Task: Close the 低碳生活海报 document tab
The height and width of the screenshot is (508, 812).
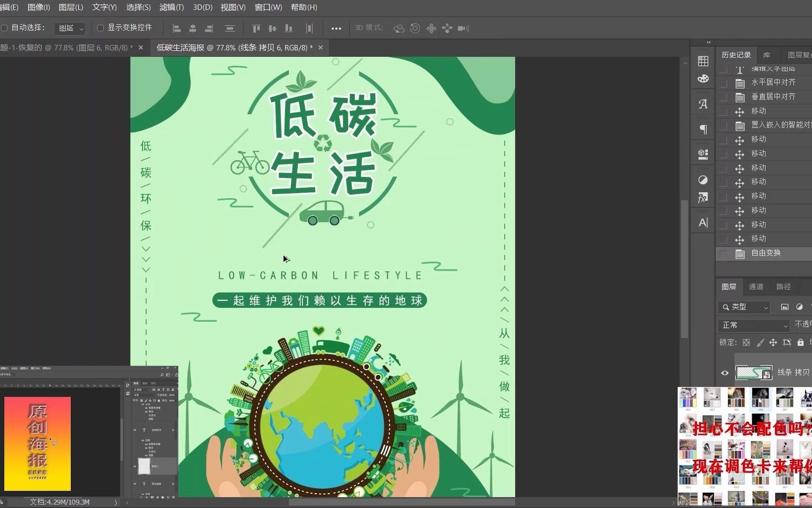Action: [x=321, y=48]
